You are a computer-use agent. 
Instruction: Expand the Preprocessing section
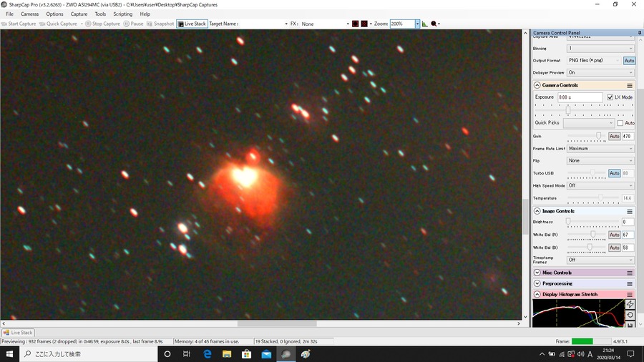click(537, 284)
